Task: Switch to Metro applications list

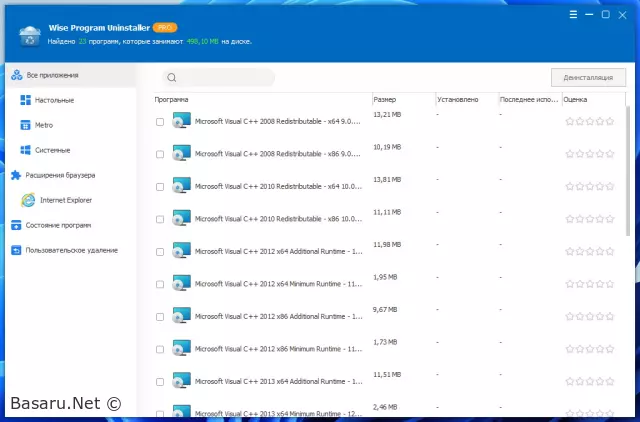Action: pos(44,125)
